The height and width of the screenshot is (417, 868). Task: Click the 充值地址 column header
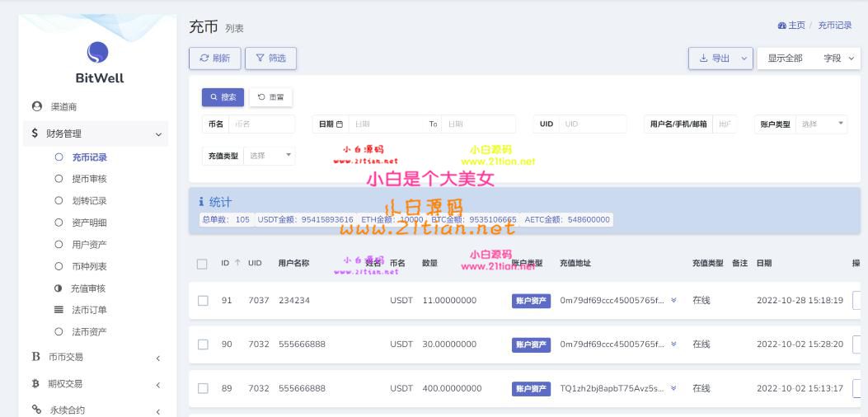point(575,263)
